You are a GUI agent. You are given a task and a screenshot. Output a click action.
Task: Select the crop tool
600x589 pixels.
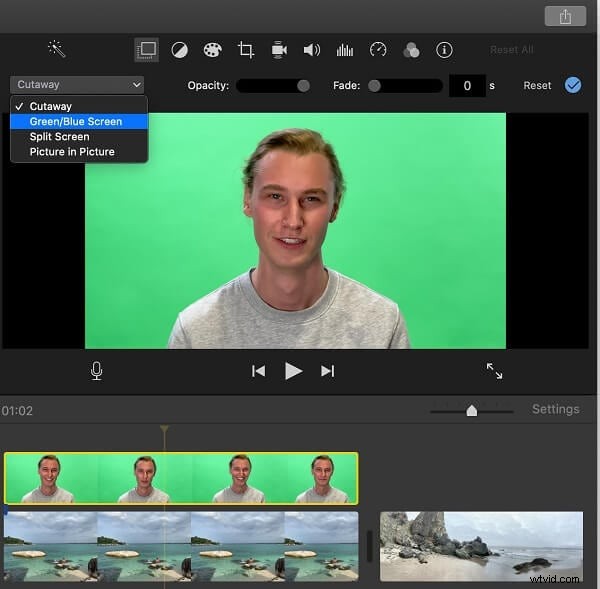pos(246,50)
